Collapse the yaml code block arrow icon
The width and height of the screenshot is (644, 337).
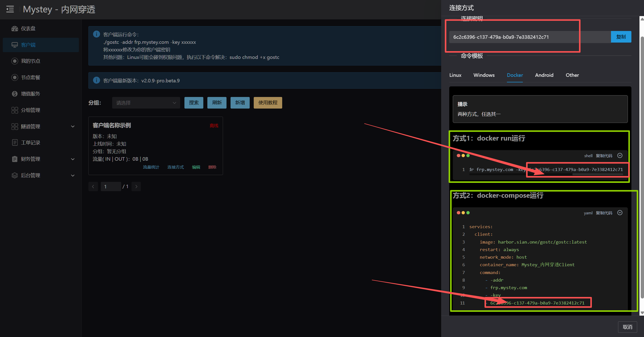(x=620, y=213)
